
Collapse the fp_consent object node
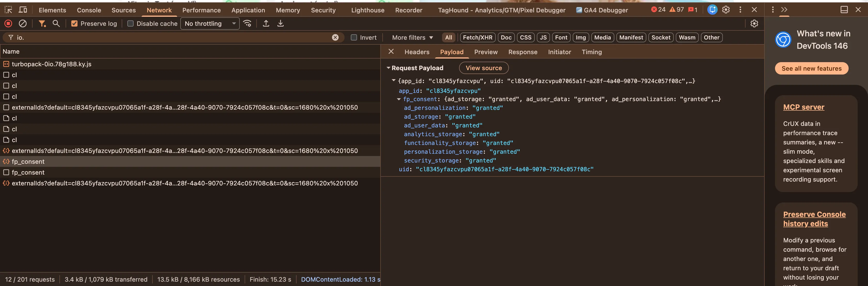point(399,99)
